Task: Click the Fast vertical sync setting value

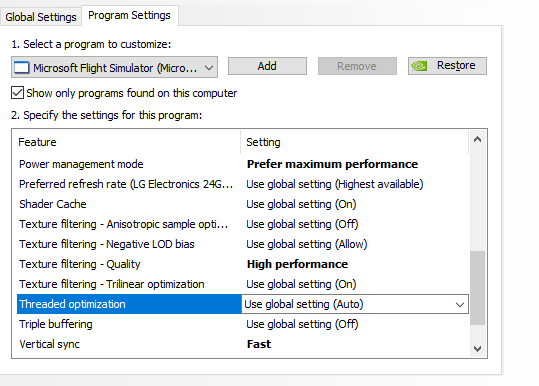Action: pyautogui.click(x=259, y=344)
